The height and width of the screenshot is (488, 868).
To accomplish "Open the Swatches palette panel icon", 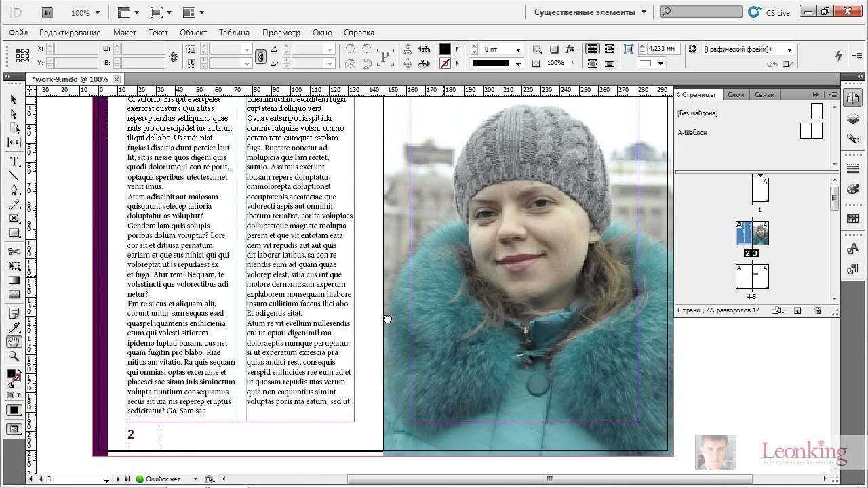I will pos(853,219).
